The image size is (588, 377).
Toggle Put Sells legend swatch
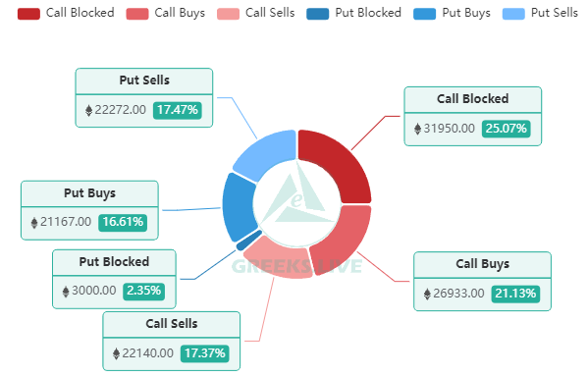513,14
